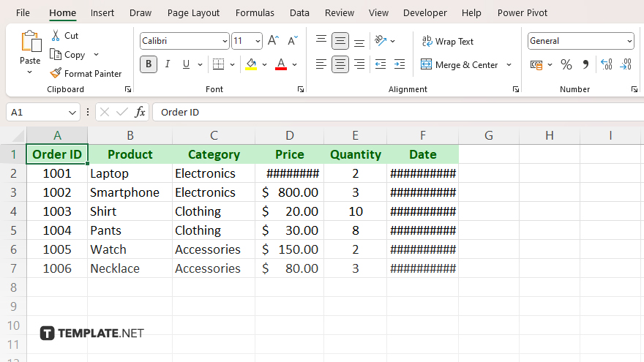
Task: Expand the Copy options arrow
Action: (x=96, y=55)
